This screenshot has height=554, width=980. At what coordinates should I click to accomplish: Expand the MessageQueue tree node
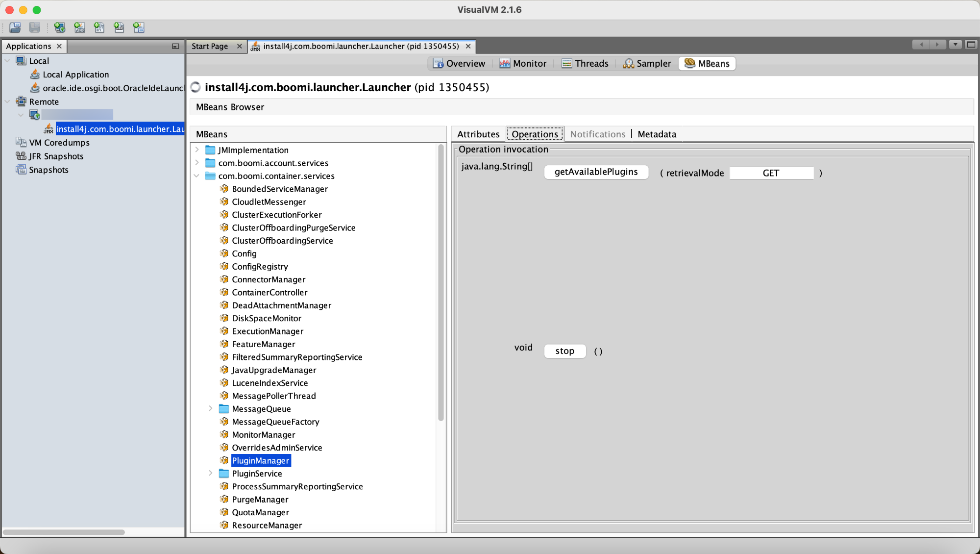pyautogui.click(x=211, y=408)
